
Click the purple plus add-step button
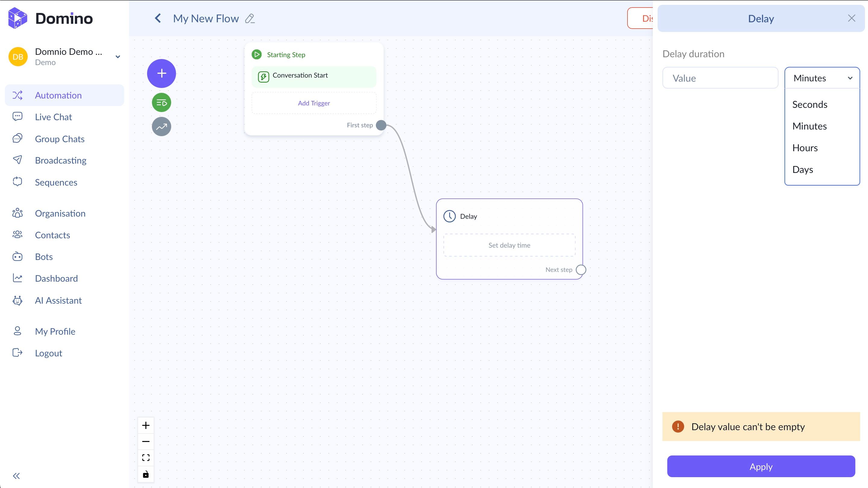pos(162,74)
